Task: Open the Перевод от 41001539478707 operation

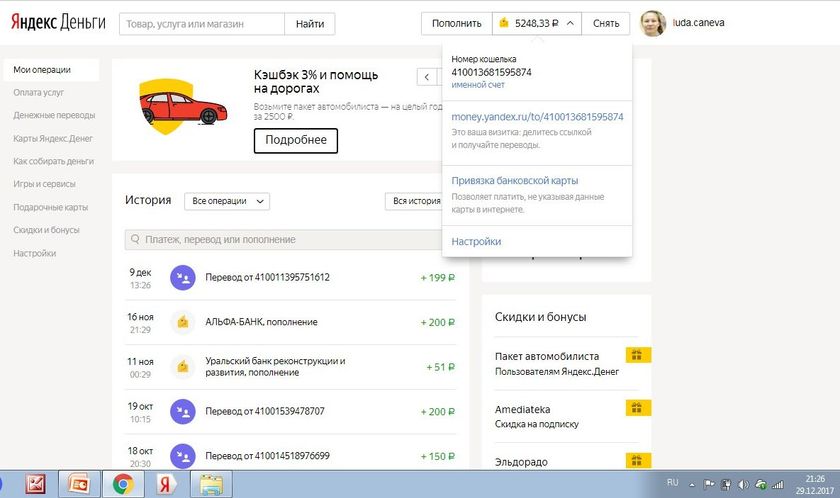Action: coord(265,411)
